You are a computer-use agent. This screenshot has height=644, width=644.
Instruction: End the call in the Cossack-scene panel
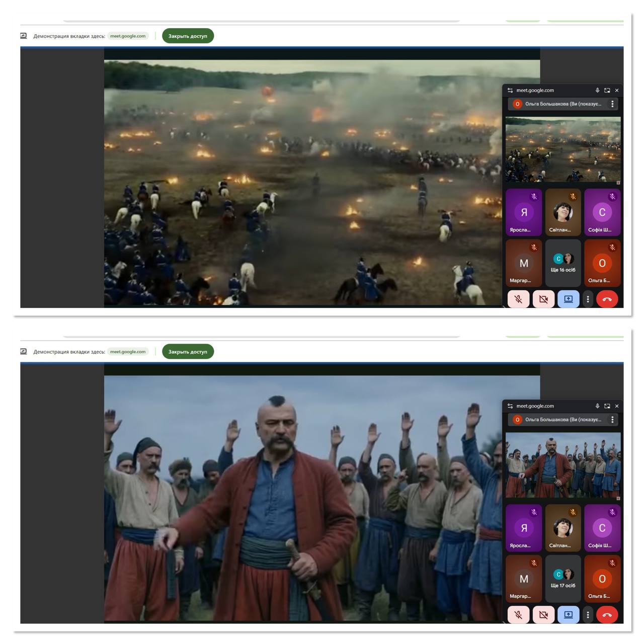click(x=607, y=614)
